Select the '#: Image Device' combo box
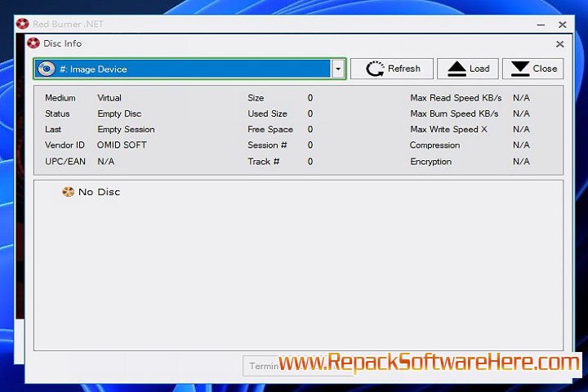 (189, 69)
